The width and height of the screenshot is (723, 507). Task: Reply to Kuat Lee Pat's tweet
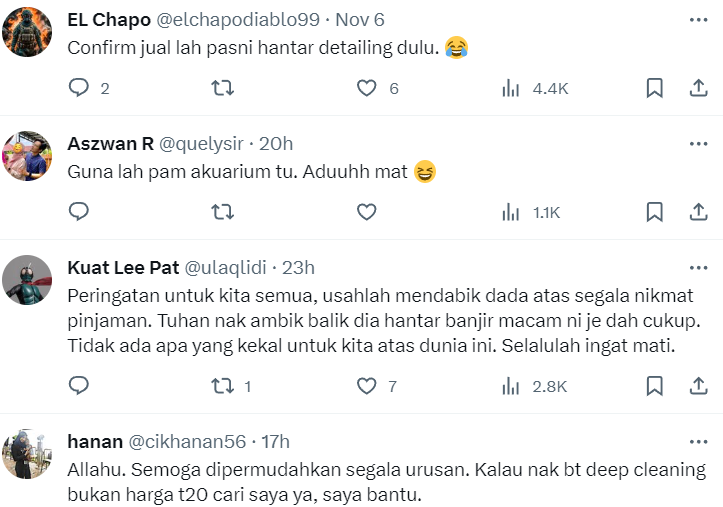click(x=79, y=385)
